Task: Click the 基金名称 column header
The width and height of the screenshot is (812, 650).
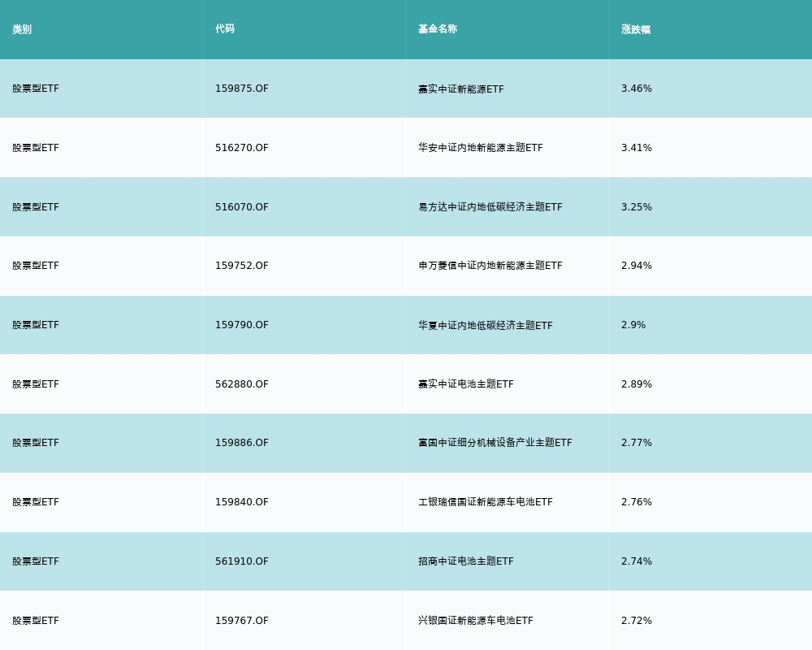Action: pos(438,29)
